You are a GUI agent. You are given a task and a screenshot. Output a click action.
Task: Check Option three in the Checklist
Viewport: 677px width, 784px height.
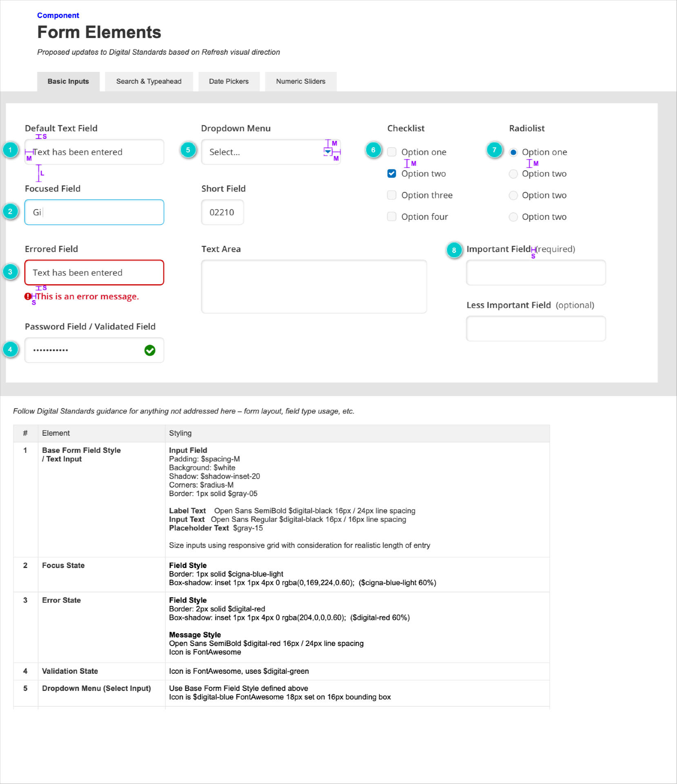coord(392,195)
